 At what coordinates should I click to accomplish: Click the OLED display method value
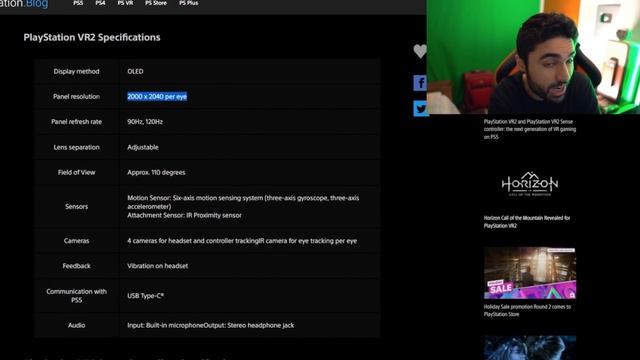click(135, 71)
